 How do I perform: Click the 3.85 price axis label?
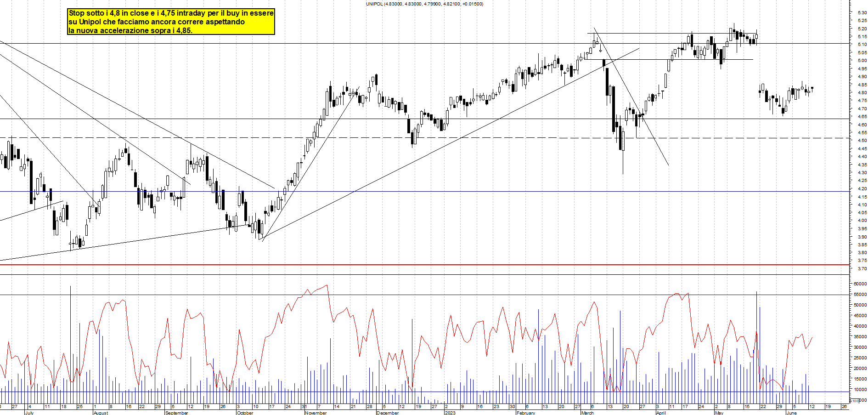tap(862, 244)
